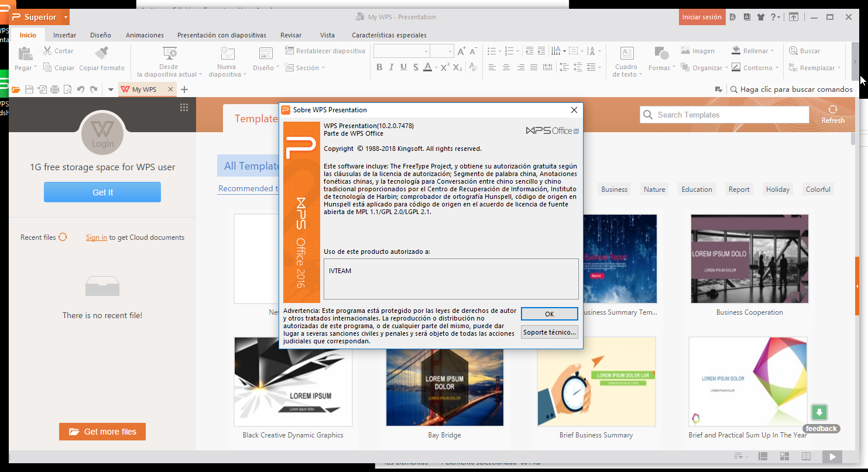Click the Pegar paste clipboard icon
Viewport: 868px width, 472px height.
click(x=25, y=54)
